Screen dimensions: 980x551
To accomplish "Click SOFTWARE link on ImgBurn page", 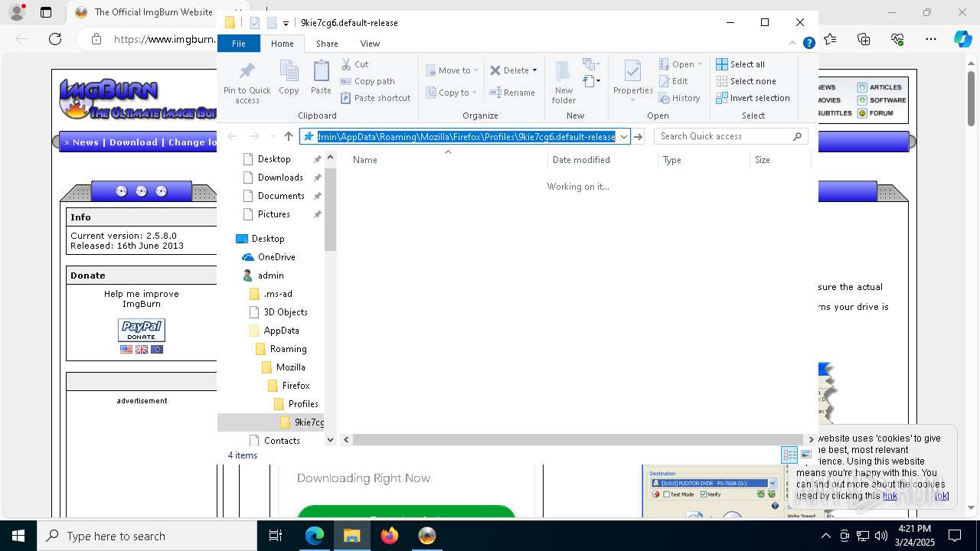I will click(x=882, y=99).
